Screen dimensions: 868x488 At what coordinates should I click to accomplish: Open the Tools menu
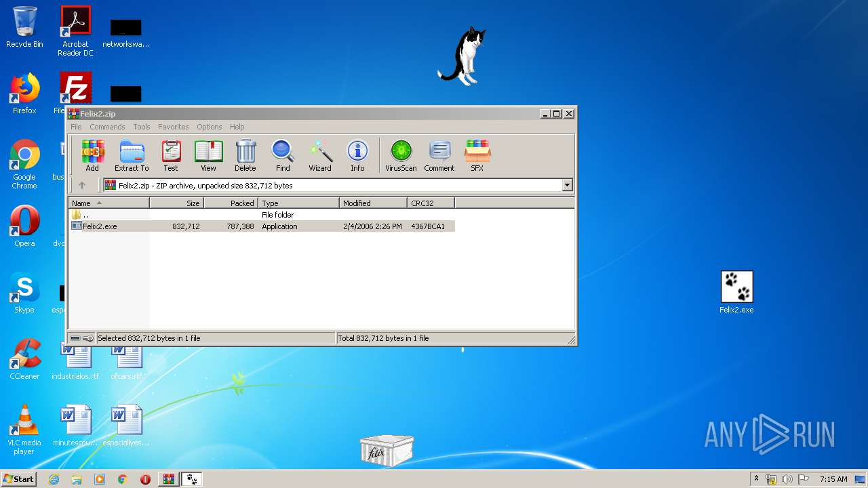click(142, 127)
